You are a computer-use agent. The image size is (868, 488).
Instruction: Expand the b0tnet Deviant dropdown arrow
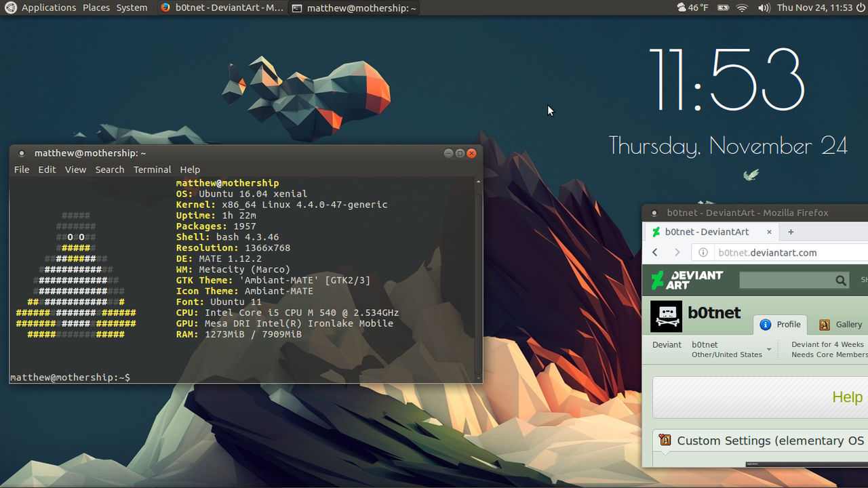click(769, 350)
